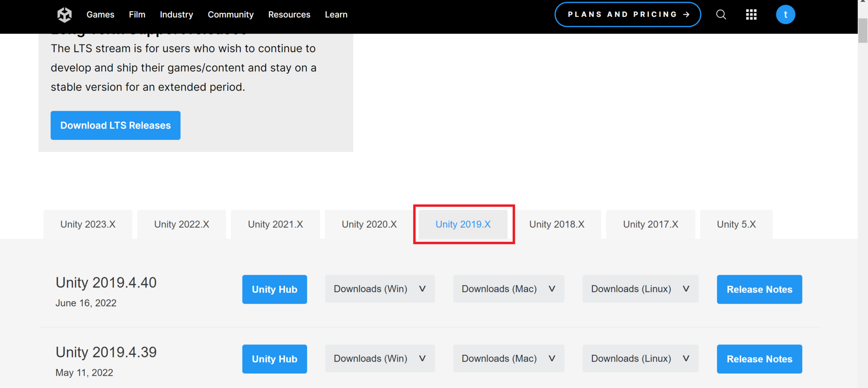This screenshot has height=388, width=868.
Task: Click the user profile avatar
Action: 785,15
